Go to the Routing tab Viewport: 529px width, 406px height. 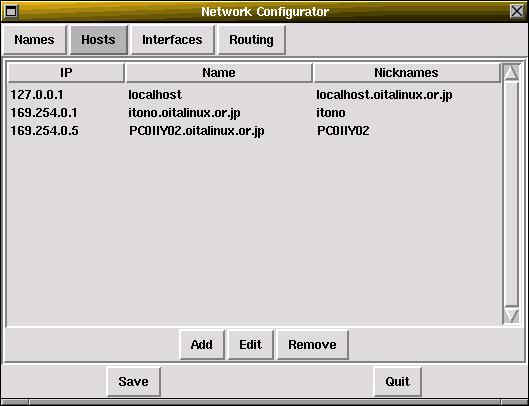251,40
